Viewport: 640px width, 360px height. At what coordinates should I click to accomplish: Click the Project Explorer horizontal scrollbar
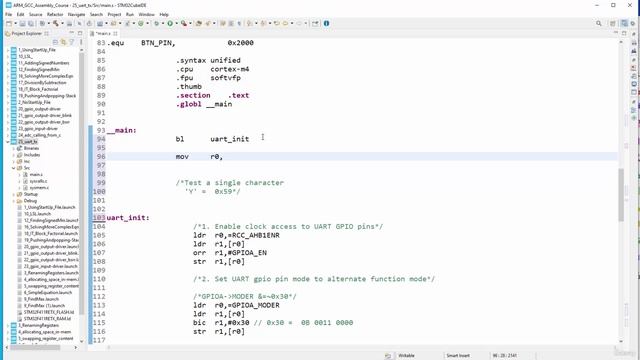click(x=35, y=347)
